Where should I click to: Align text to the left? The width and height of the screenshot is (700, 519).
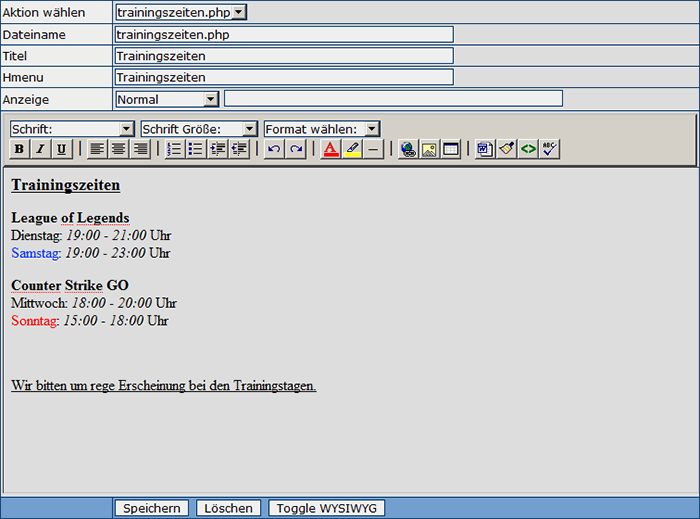click(x=97, y=149)
